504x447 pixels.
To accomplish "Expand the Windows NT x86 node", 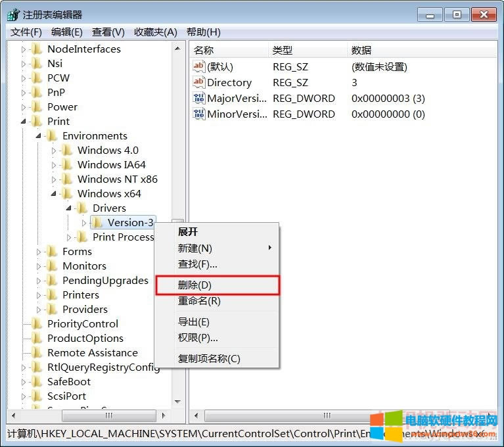I will 55,179.
